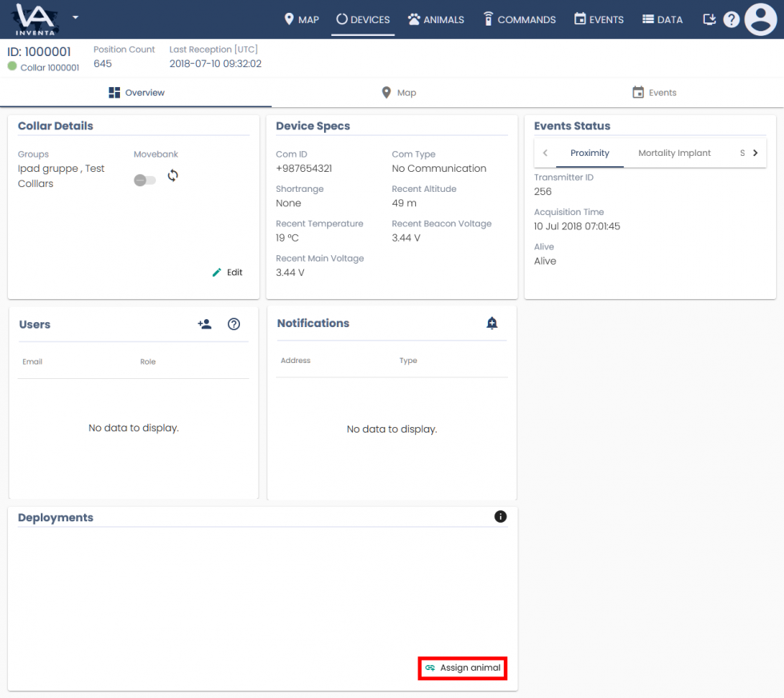Open Commands in the navigation bar

tap(519, 19)
